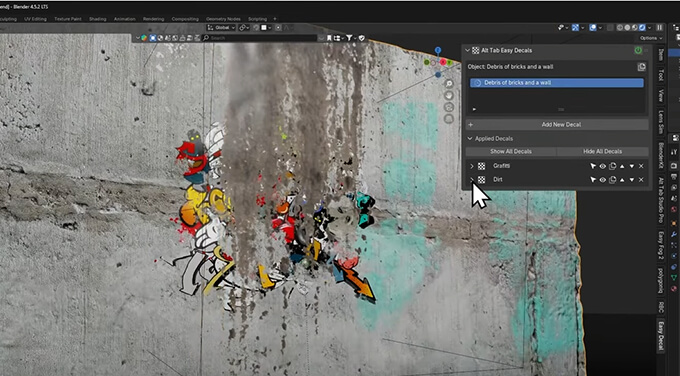Select 'Debris of bricks and a wall' list item

point(557,83)
